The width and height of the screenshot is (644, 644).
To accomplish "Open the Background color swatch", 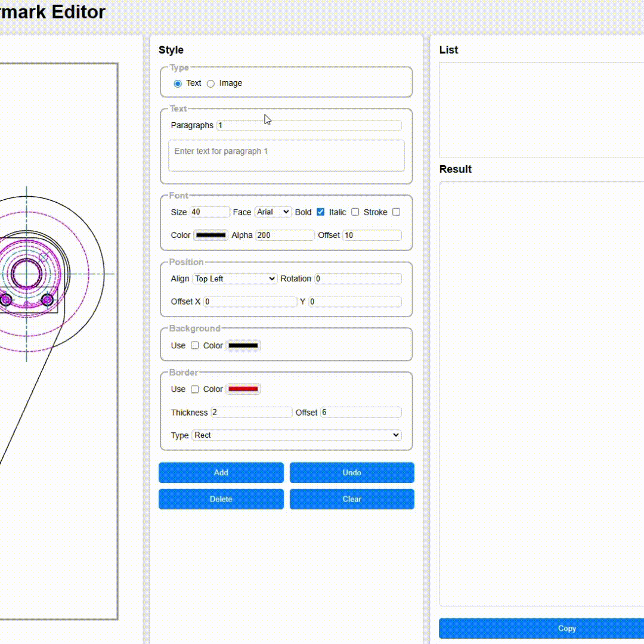I will (243, 345).
